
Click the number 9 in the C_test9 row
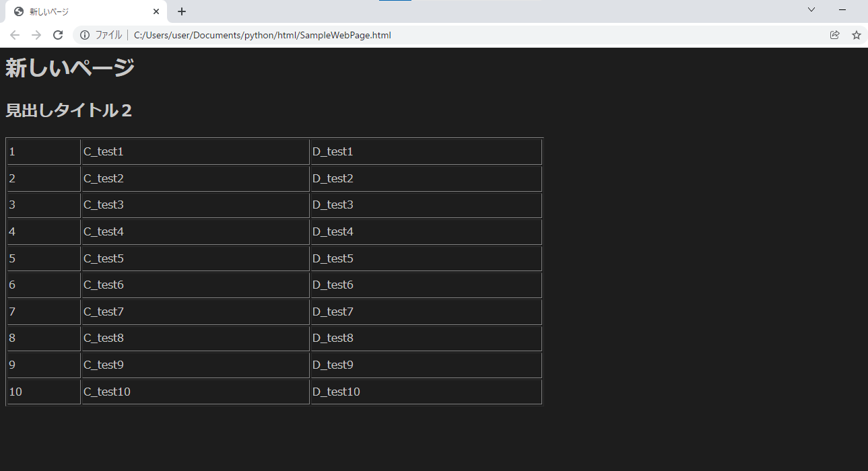(x=12, y=365)
